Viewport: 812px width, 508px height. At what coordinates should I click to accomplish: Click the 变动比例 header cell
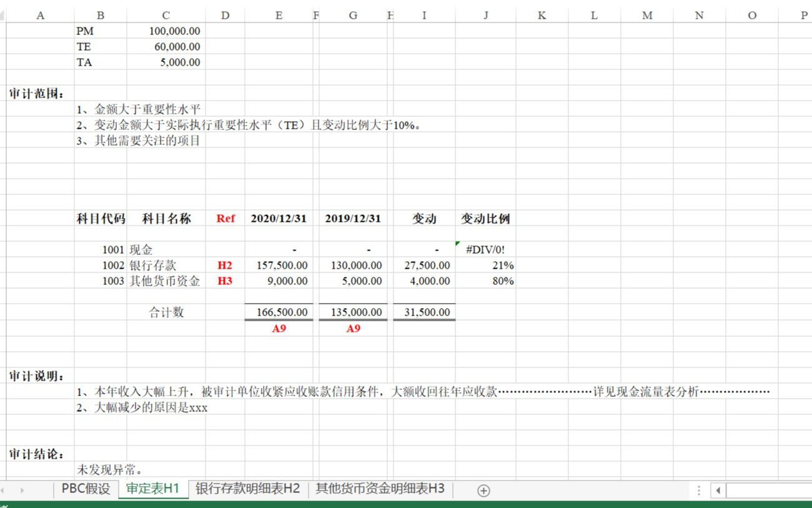pos(486,218)
